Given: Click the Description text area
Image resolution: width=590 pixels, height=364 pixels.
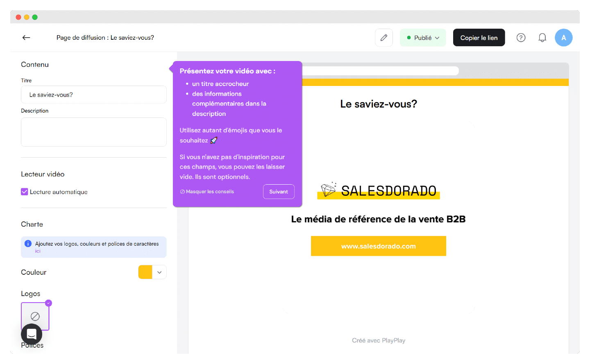Looking at the screenshot, I should [94, 132].
